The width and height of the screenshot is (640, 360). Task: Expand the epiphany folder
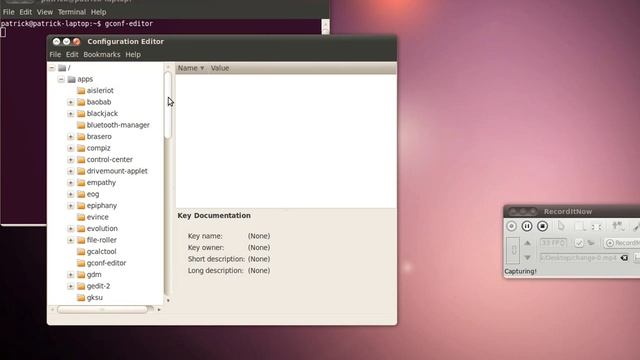point(71,206)
